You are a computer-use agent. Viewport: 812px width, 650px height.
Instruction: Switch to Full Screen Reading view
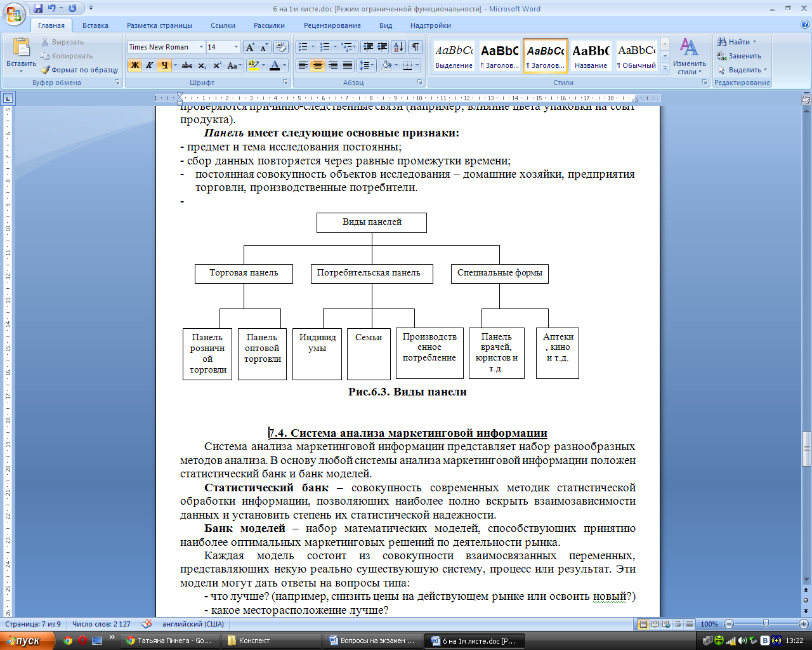[655, 624]
